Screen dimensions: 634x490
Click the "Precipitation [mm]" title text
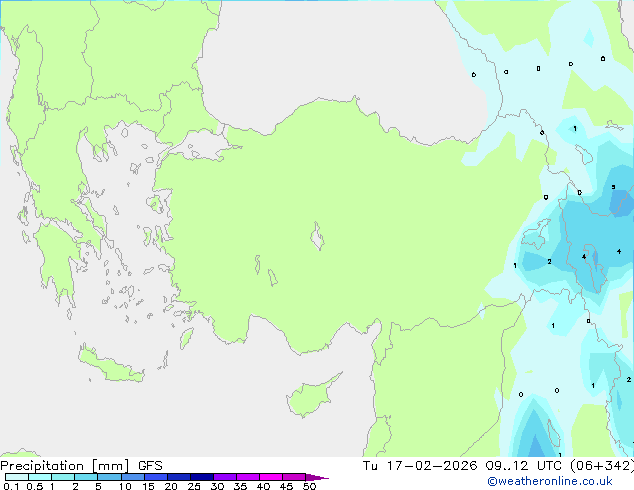point(65,466)
